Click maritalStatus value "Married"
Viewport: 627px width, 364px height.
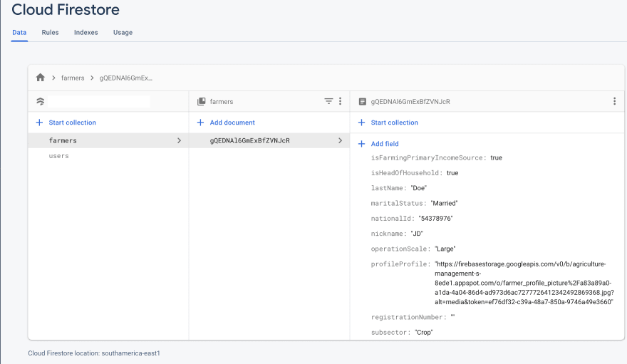coord(444,204)
